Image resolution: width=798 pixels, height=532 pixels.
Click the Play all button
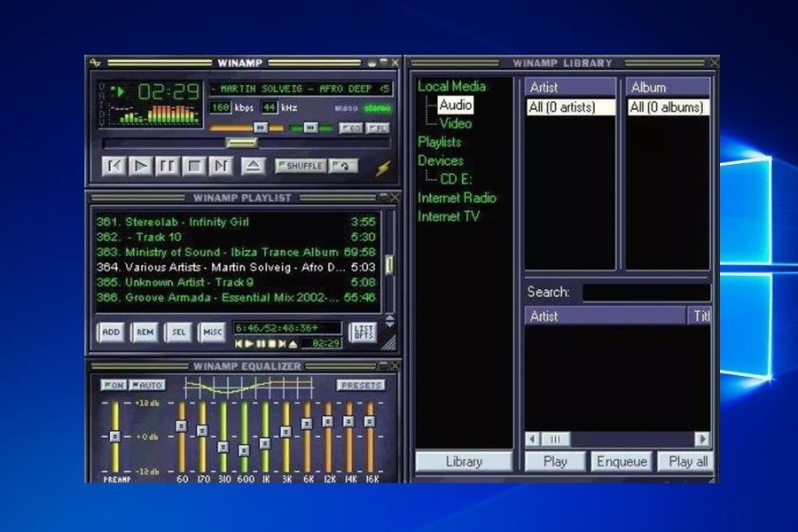point(687,462)
